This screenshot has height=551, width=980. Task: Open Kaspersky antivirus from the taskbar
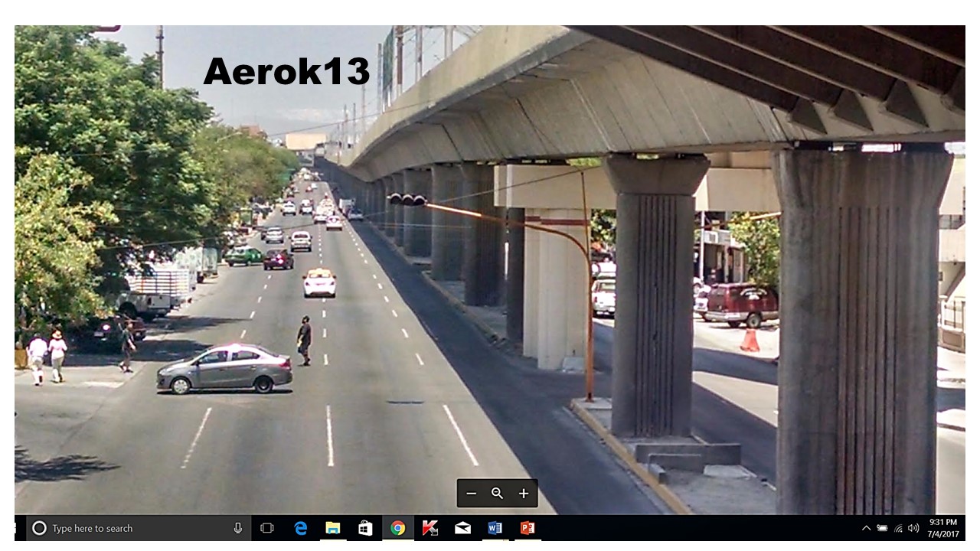[x=430, y=528]
